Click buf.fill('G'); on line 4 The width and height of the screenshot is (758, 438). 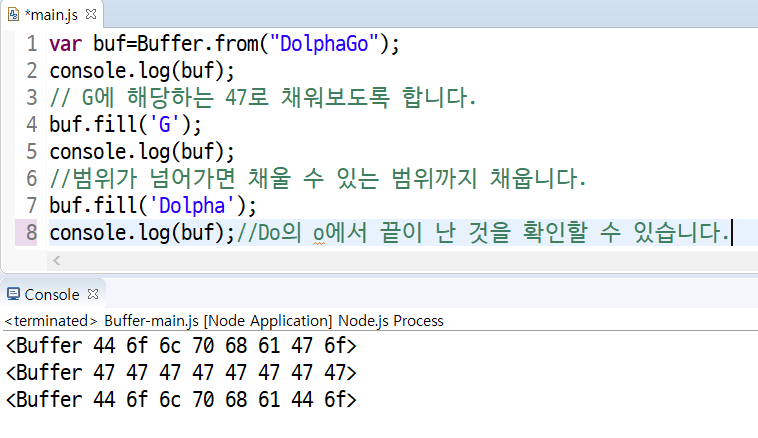pyautogui.click(x=126, y=124)
